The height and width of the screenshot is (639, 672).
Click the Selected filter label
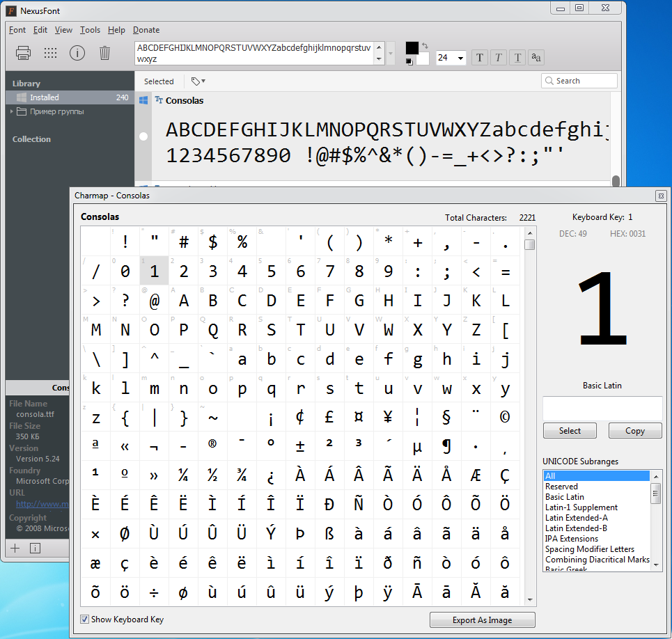159,81
